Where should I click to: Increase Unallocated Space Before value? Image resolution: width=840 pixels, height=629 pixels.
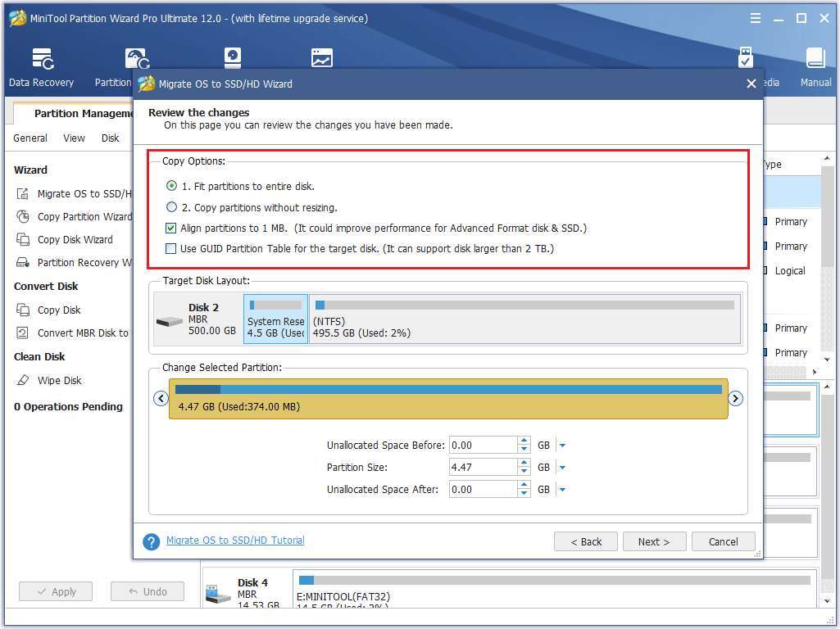[524, 441]
